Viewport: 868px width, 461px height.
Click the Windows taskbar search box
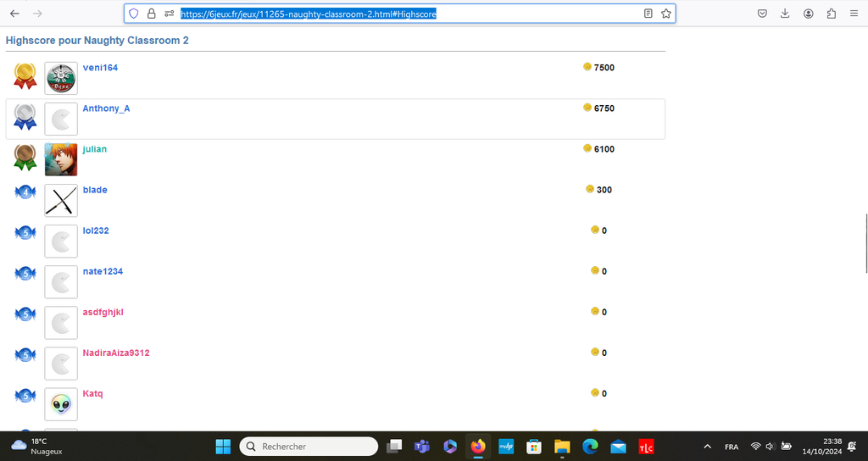click(309, 446)
